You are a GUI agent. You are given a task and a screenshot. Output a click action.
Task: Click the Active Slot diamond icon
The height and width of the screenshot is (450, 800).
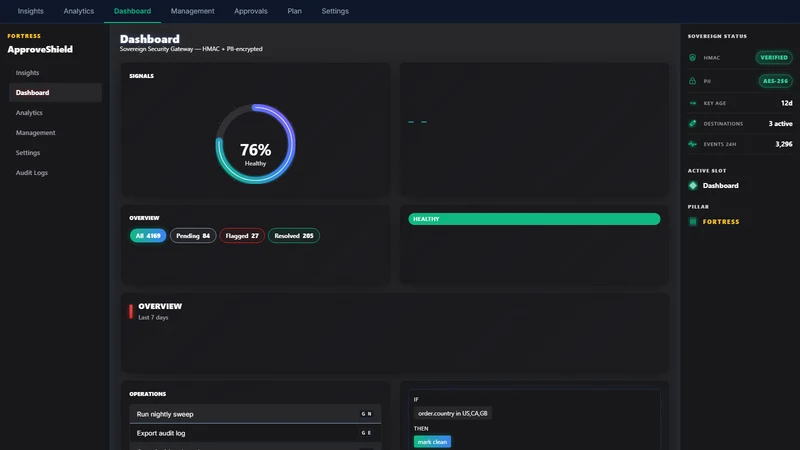coord(693,186)
